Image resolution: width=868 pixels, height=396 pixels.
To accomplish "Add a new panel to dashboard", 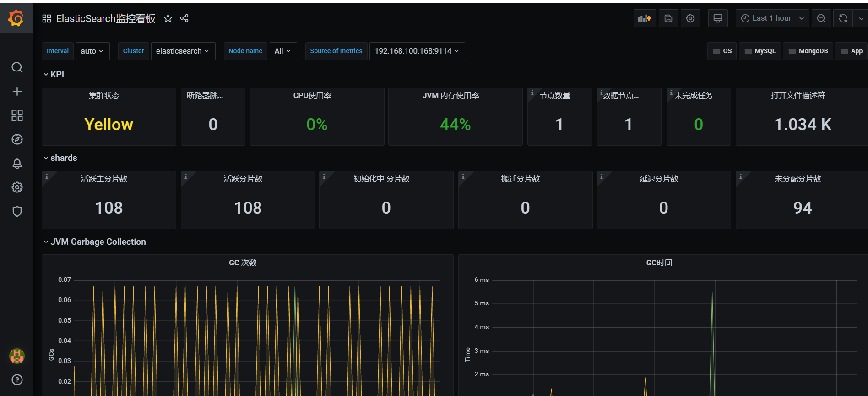I will (645, 18).
